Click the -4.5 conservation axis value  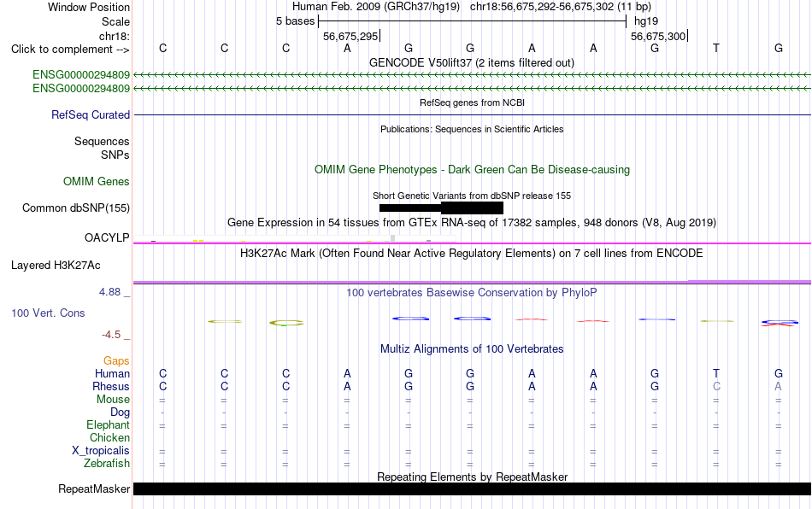click(111, 335)
